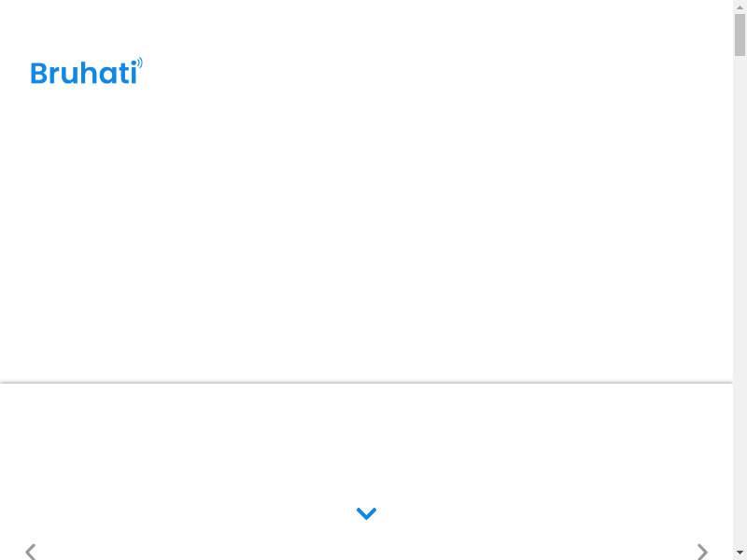Expand content below using the blue chevron

tap(366, 513)
